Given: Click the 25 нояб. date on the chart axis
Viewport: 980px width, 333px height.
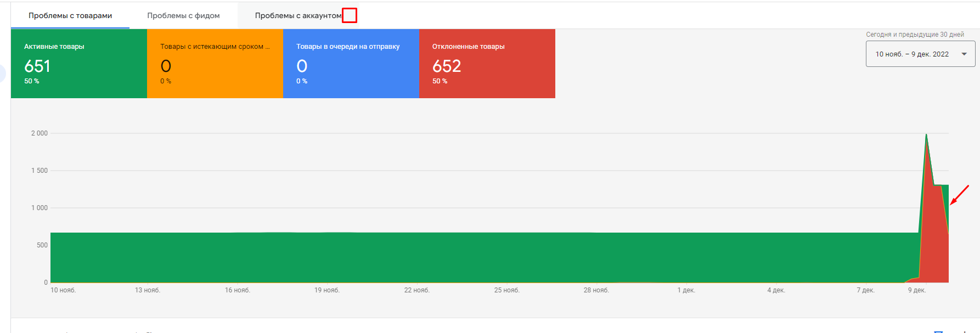Looking at the screenshot, I should (x=507, y=290).
